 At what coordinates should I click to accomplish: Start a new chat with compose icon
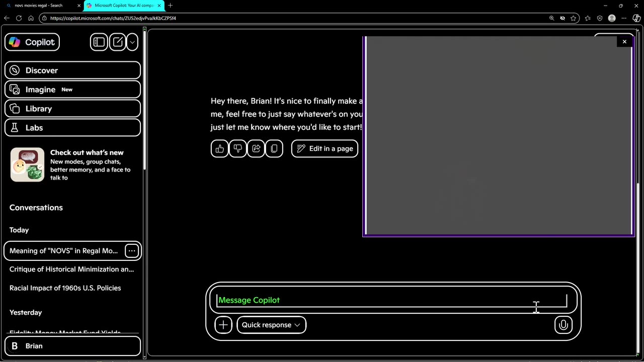(118, 42)
